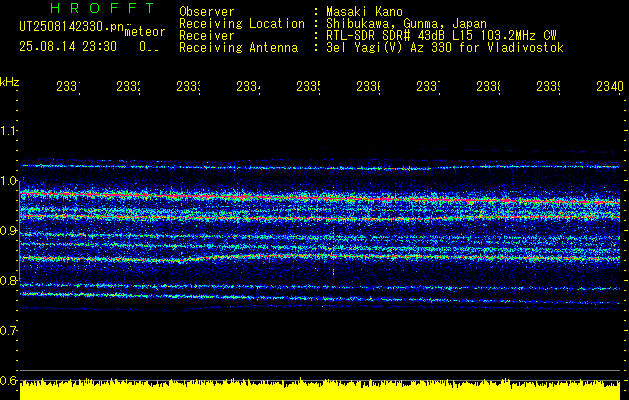
Task: Click Shibukawa, Gunma, Japan text
Action: point(406,24)
